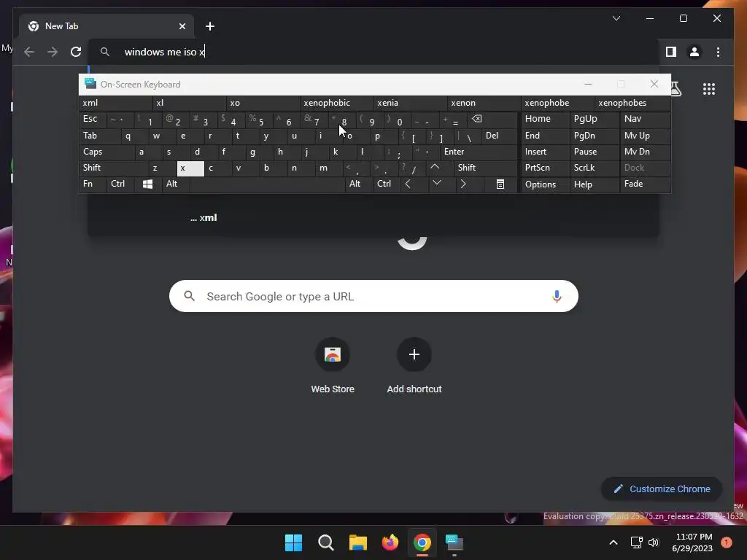Open keyboard Options
The image size is (747, 560).
545,184
